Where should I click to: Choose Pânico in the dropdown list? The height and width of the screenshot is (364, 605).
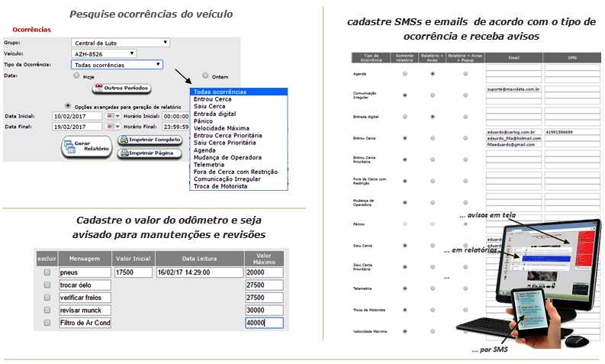(239, 121)
